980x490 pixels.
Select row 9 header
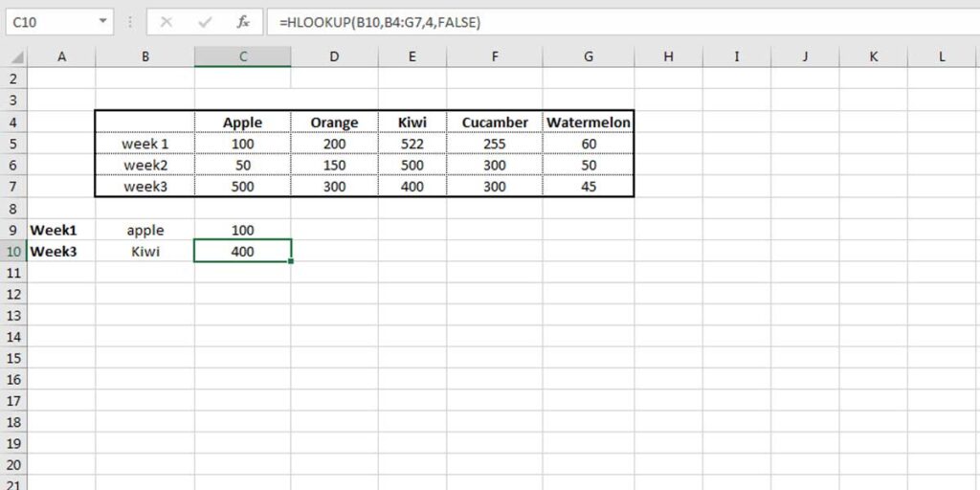point(15,230)
